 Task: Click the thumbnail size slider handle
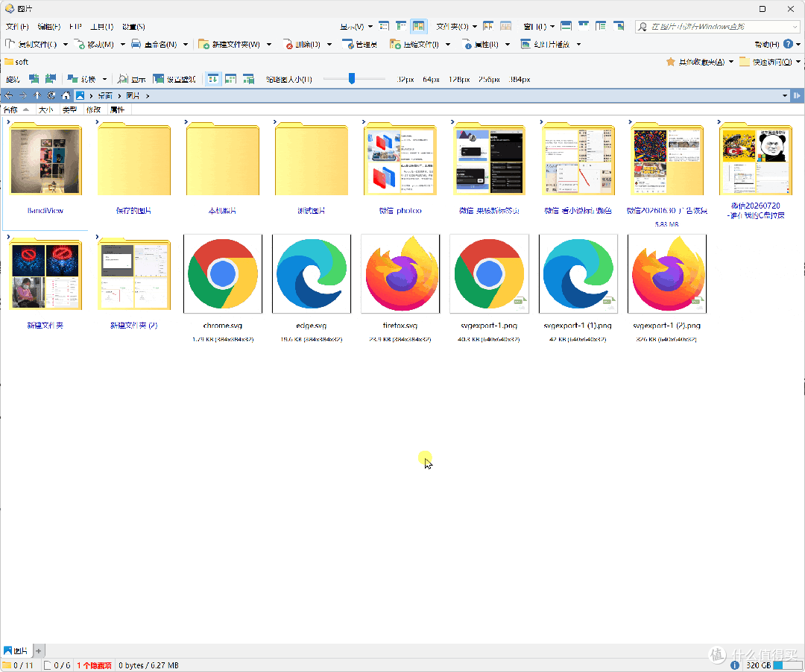(x=352, y=78)
